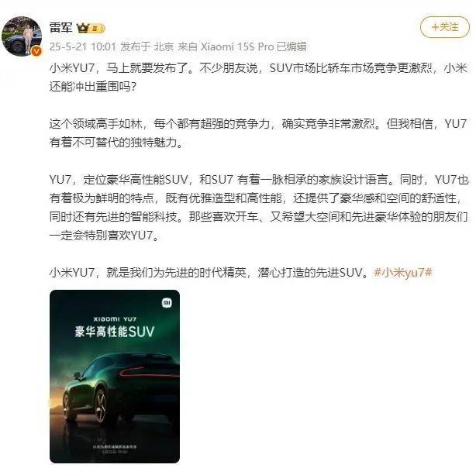Open 雷军's profile avatar photo

point(22,36)
